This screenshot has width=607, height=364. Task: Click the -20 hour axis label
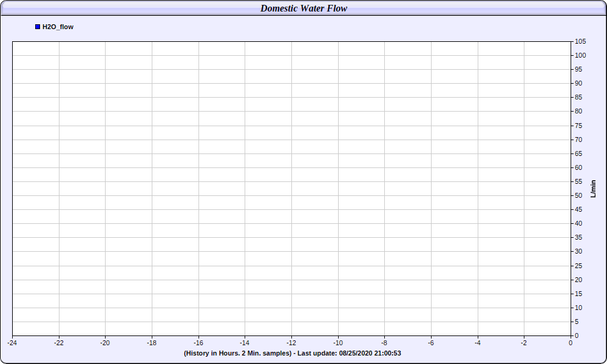pos(105,343)
